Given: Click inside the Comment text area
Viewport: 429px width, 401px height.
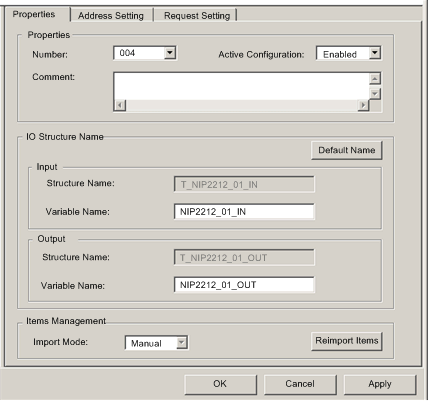Looking at the screenshot, I should [241, 86].
